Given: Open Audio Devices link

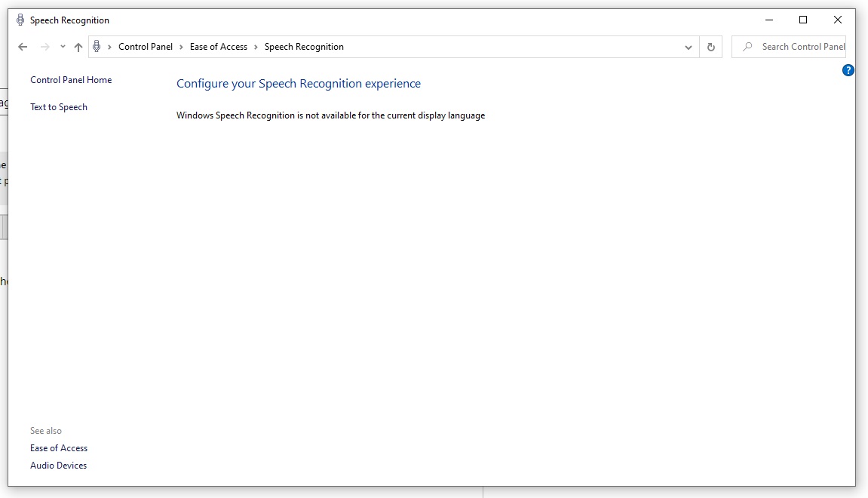Looking at the screenshot, I should pyautogui.click(x=58, y=466).
